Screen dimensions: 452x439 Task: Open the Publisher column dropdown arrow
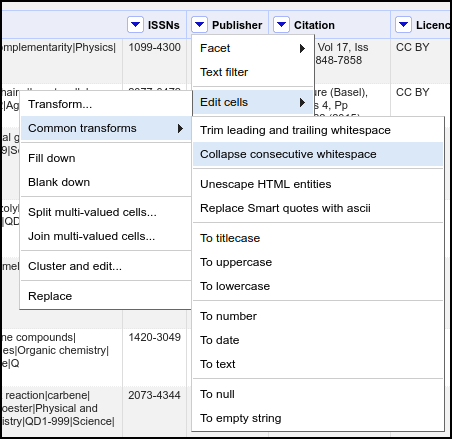coord(199,25)
